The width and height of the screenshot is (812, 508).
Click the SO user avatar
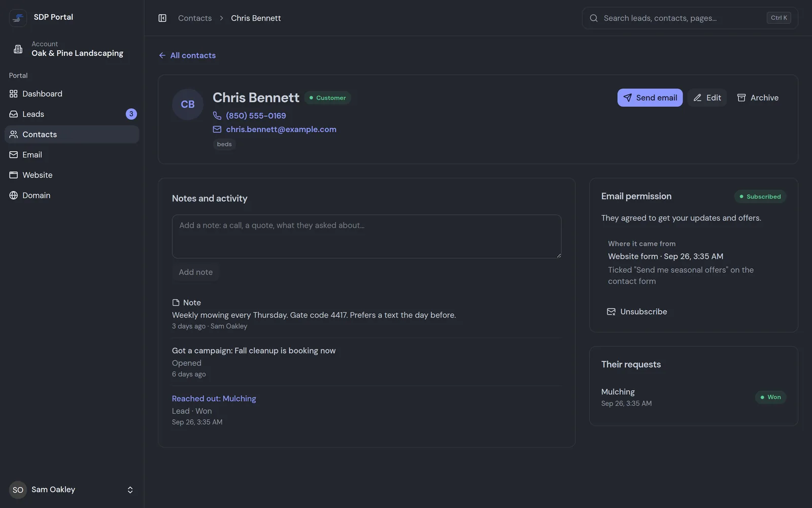point(18,490)
